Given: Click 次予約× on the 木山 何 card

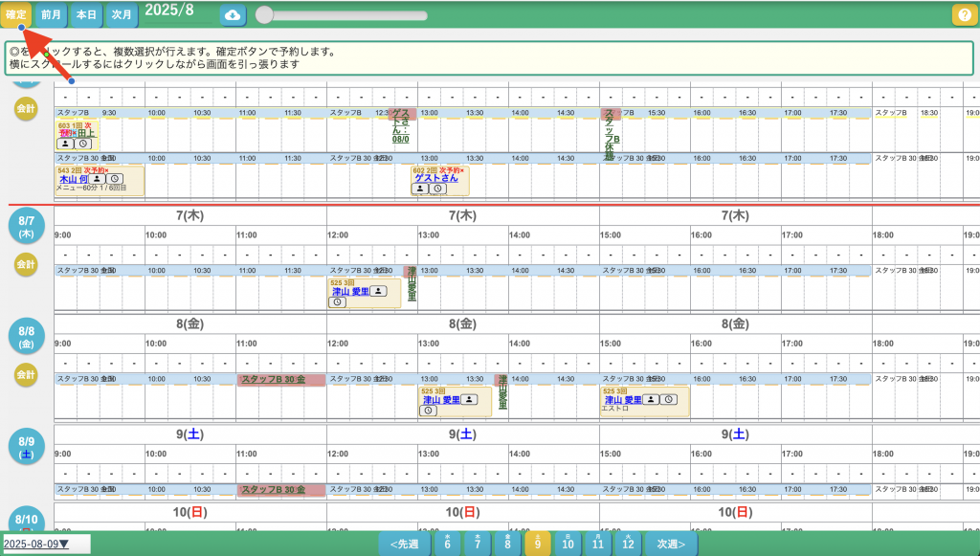Looking at the screenshot, I should pos(96,170).
